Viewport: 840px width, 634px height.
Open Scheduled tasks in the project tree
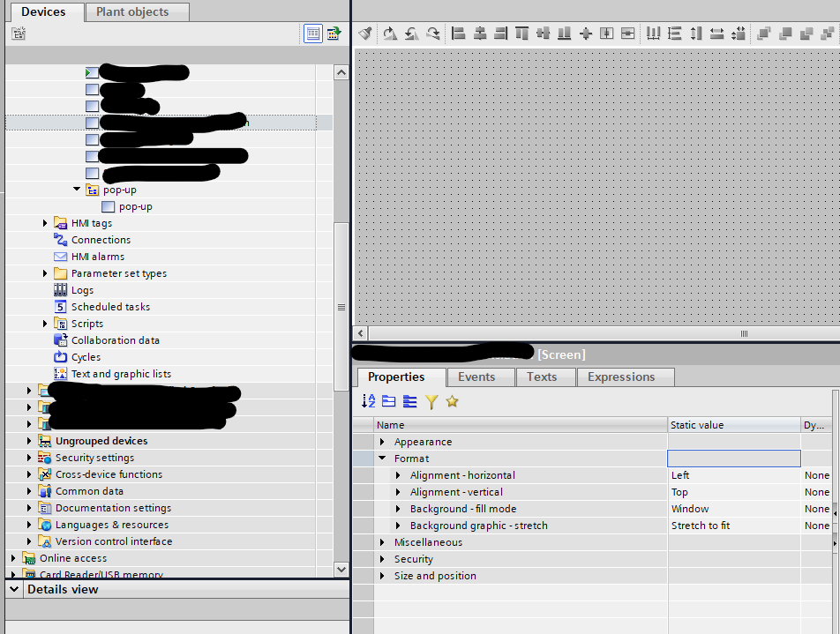(110, 307)
